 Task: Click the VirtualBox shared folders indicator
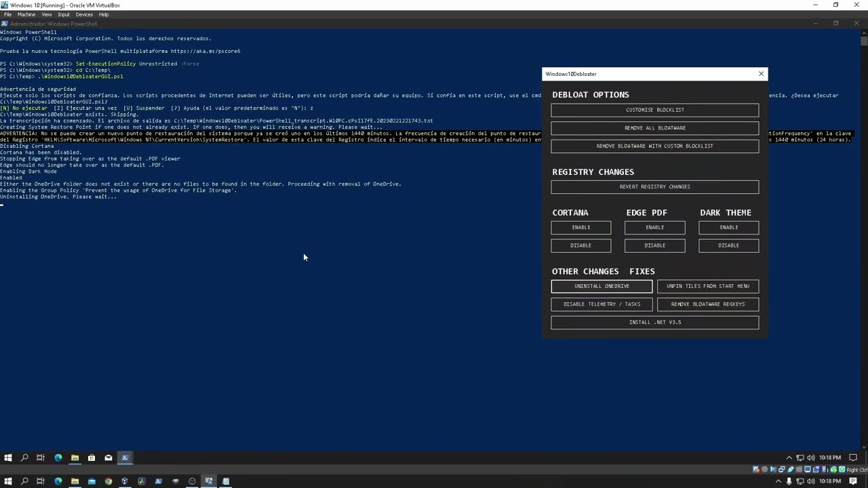point(799,469)
